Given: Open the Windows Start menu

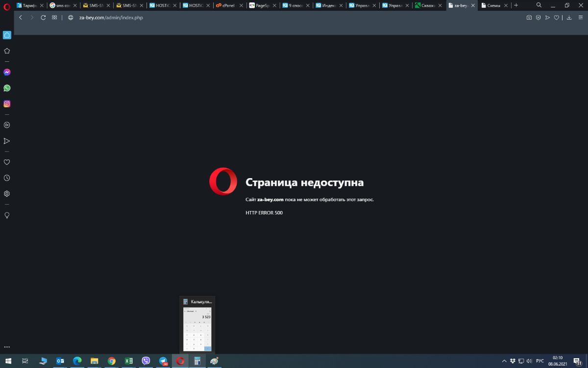Looking at the screenshot, I should tap(8, 361).
